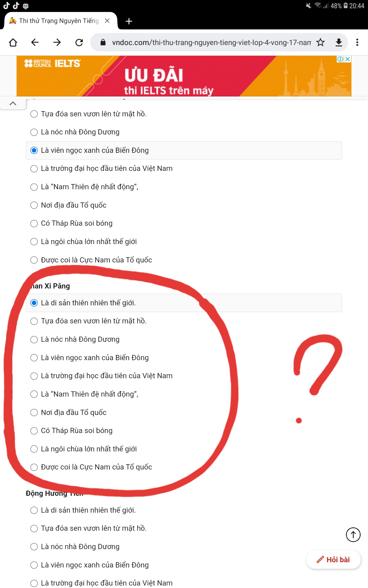Tap the download icon in the address bar

(339, 42)
